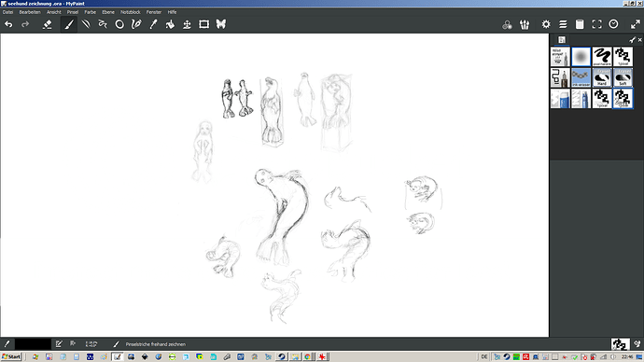Select the freehand brush tool in toolbar

69,24
